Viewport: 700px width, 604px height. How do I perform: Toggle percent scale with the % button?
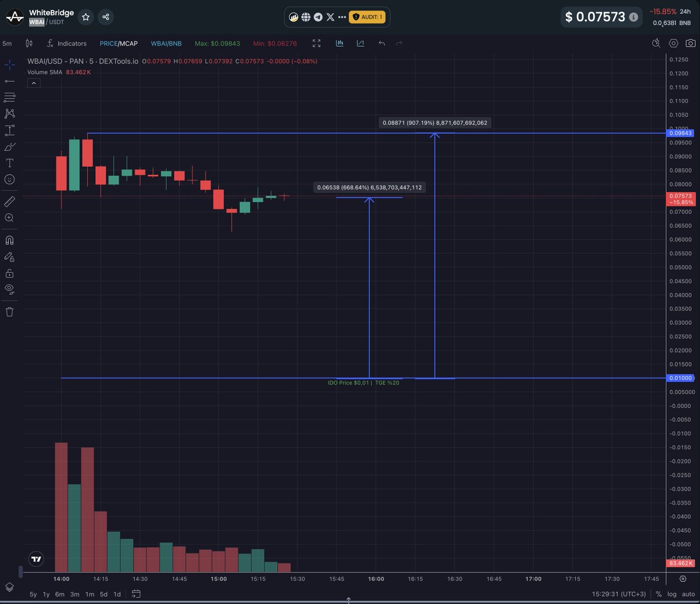[x=659, y=594]
